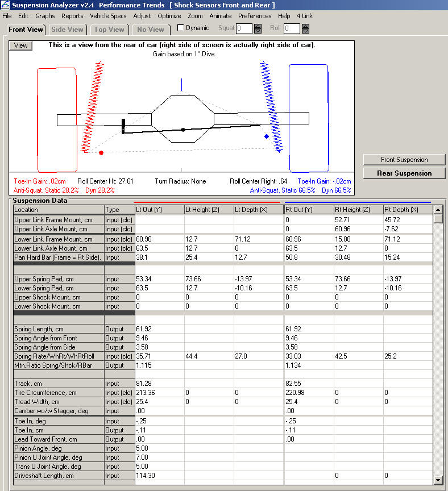Decrease Roll with the down spinner arrow
Image resolution: width=448 pixels, height=491 pixels.
click(305, 31)
